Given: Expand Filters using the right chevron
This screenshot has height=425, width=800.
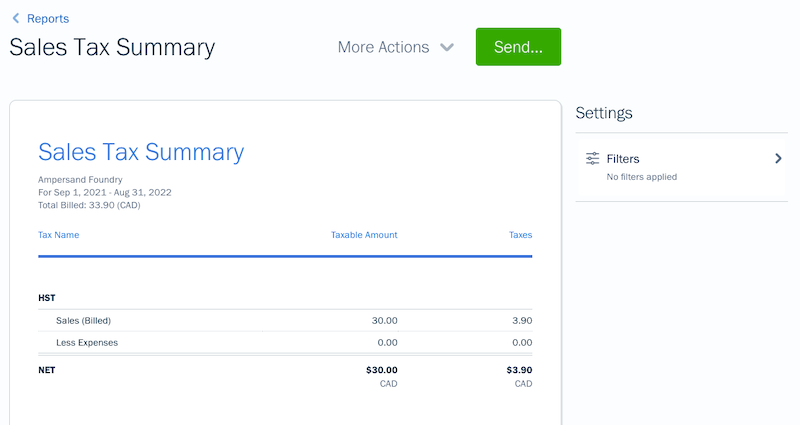Looking at the screenshot, I should [x=778, y=159].
